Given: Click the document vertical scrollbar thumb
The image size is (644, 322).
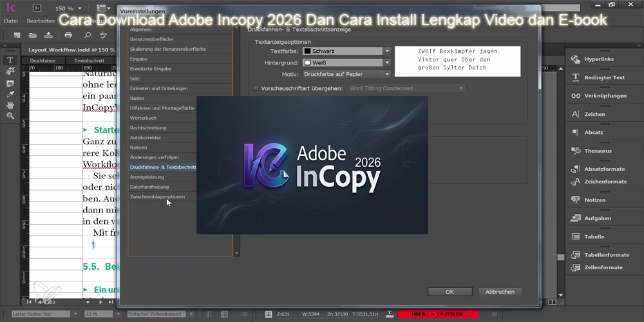Looking at the screenshot, I should 561,257.
